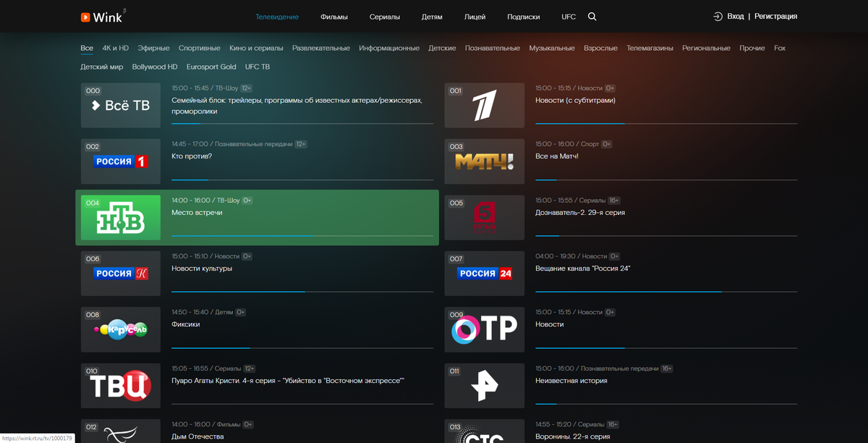Filter by Детские channels
Viewport: 868px width, 443px height.
click(x=443, y=48)
